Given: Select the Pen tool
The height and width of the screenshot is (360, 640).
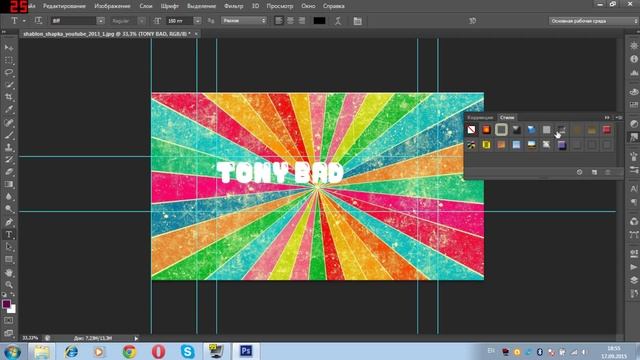Looking at the screenshot, I should pyautogui.click(x=9, y=222).
